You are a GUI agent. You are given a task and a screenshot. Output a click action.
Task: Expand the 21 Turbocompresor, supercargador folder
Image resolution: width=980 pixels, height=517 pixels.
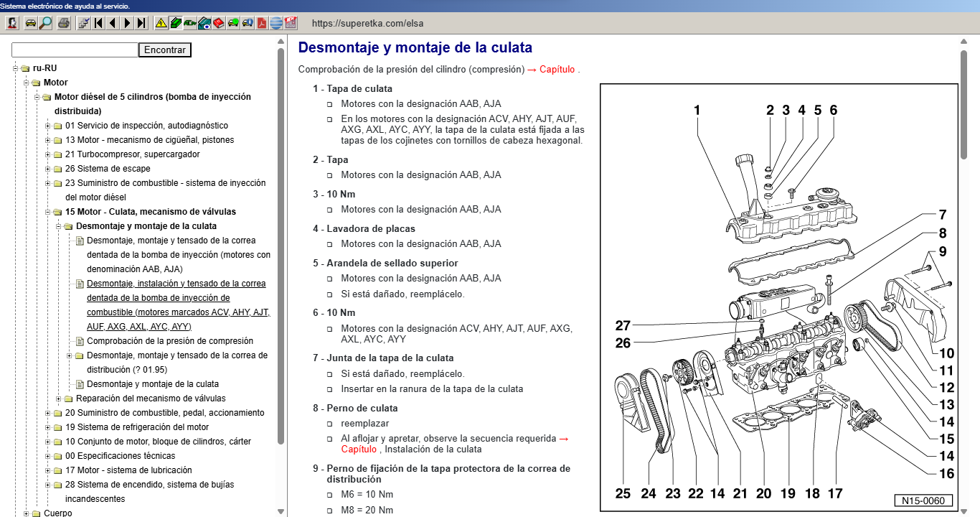point(48,154)
